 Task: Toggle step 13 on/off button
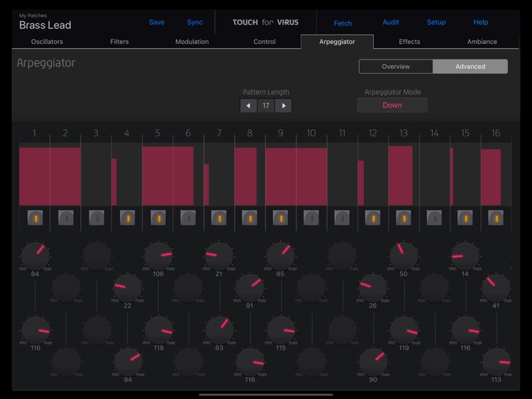click(x=404, y=218)
